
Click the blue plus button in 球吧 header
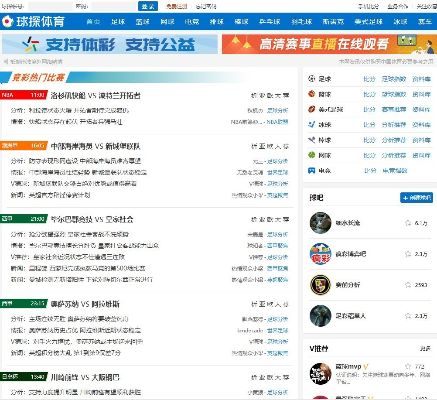click(416, 198)
